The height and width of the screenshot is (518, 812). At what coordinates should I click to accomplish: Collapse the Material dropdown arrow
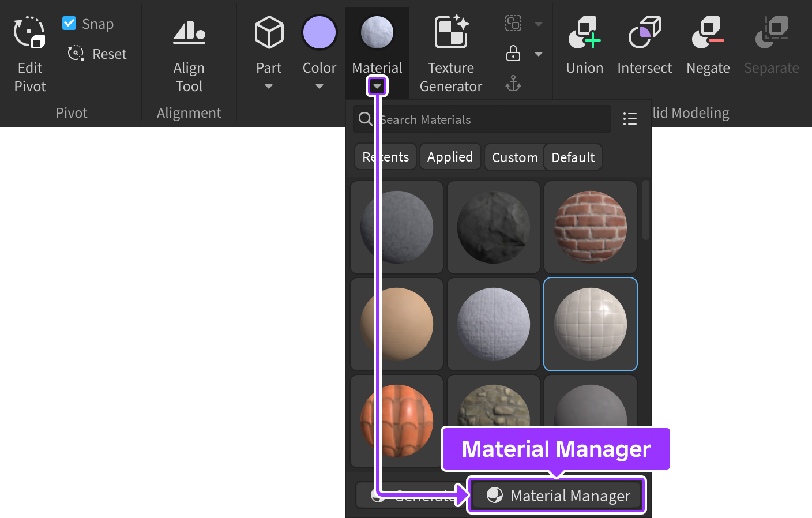tap(377, 87)
